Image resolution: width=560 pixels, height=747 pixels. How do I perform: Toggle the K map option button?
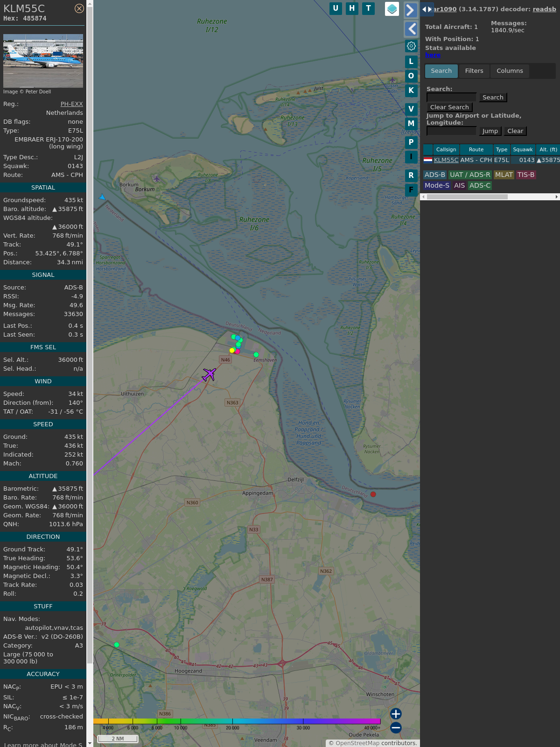411,91
